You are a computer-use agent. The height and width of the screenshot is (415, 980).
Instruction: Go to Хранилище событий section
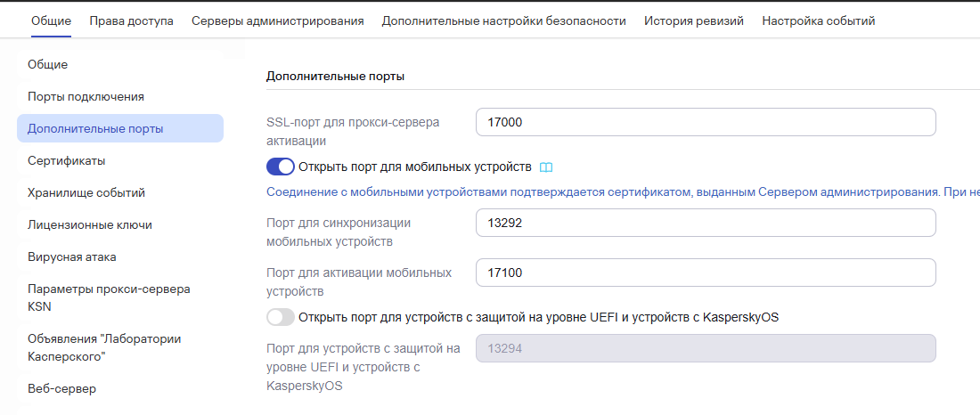[x=86, y=192]
